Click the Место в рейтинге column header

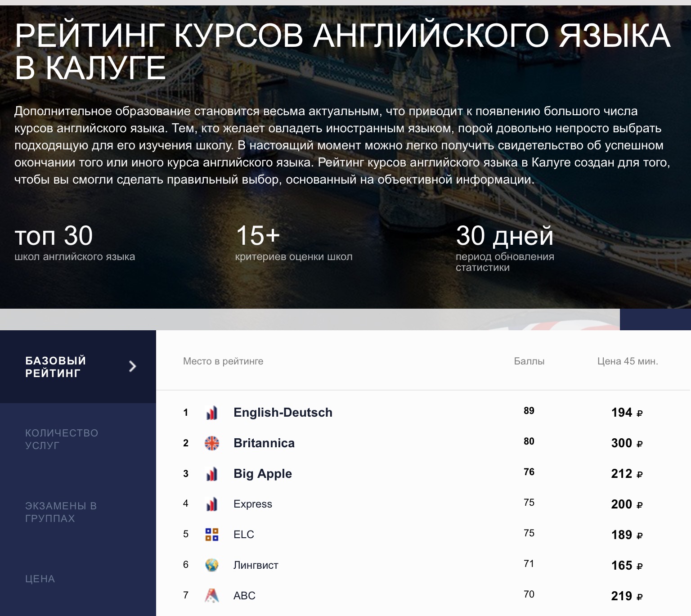(223, 361)
